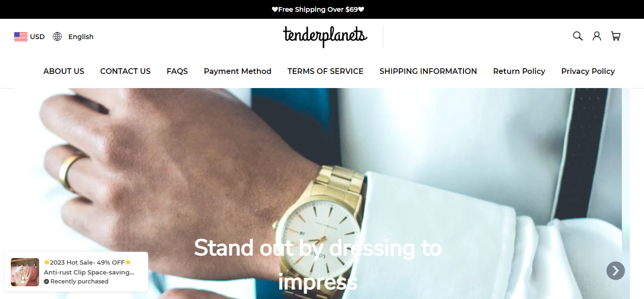The width and height of the screenshot is (644, 299).
Task: Click the Anti-rust Clip product thumbnail
Action: (x=25, y=272)
